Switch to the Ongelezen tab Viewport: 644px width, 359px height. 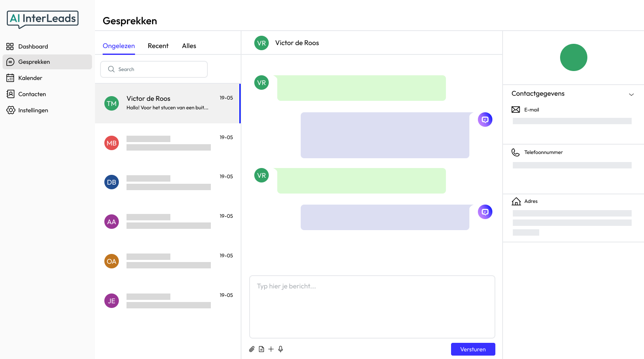click(x=119, y=46)
